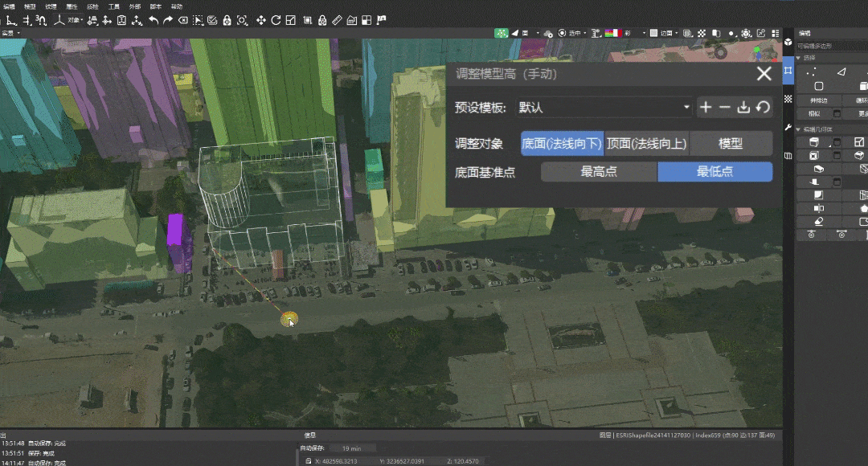Click the reset preset circular arrow icon
This screenshot has width=868, height=466.
(x=763, y=107)
